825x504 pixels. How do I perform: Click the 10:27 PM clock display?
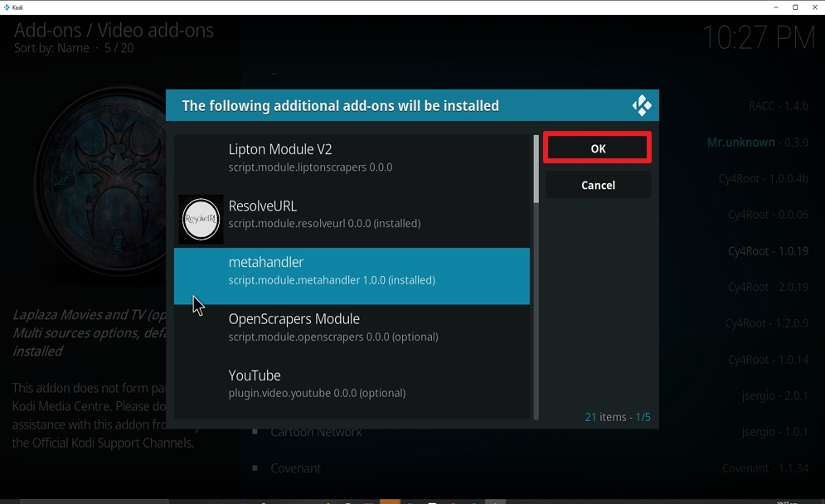click(759, 38)
